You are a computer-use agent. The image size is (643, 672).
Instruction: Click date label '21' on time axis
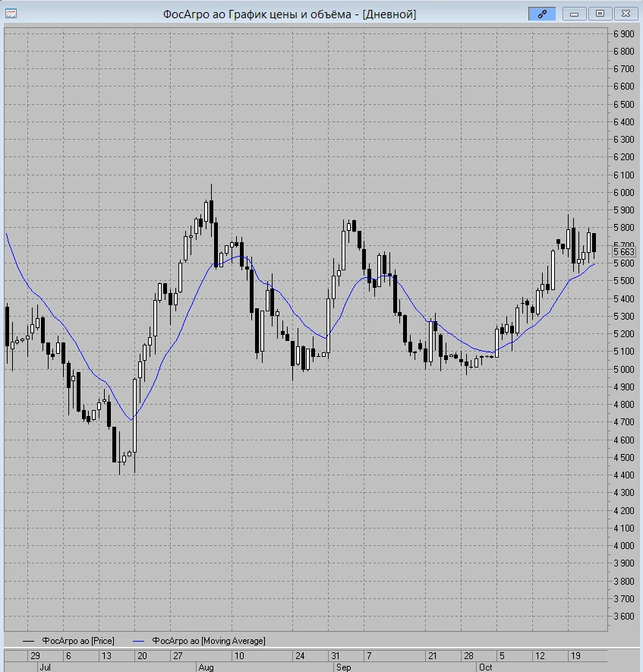tap(433, 656)
